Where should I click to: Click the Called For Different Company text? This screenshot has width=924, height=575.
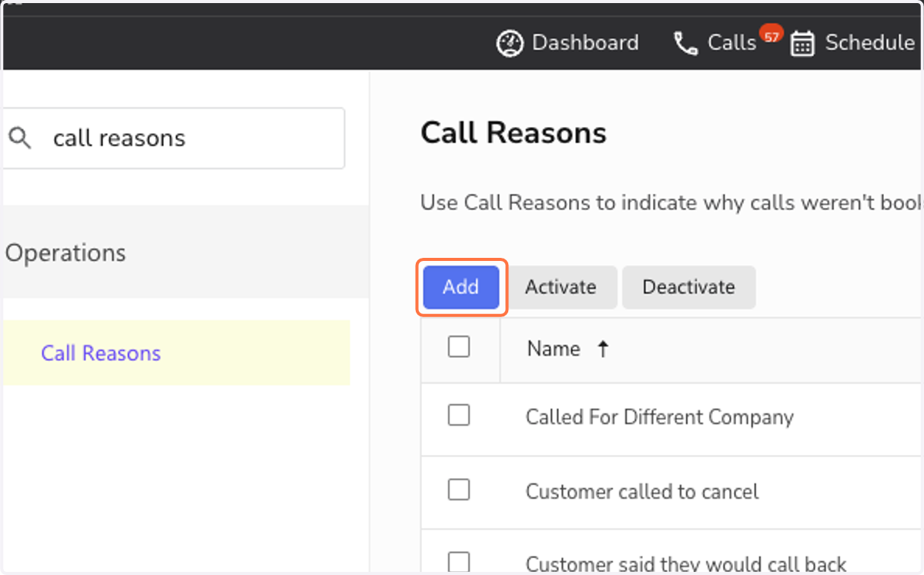click(660, 417)
